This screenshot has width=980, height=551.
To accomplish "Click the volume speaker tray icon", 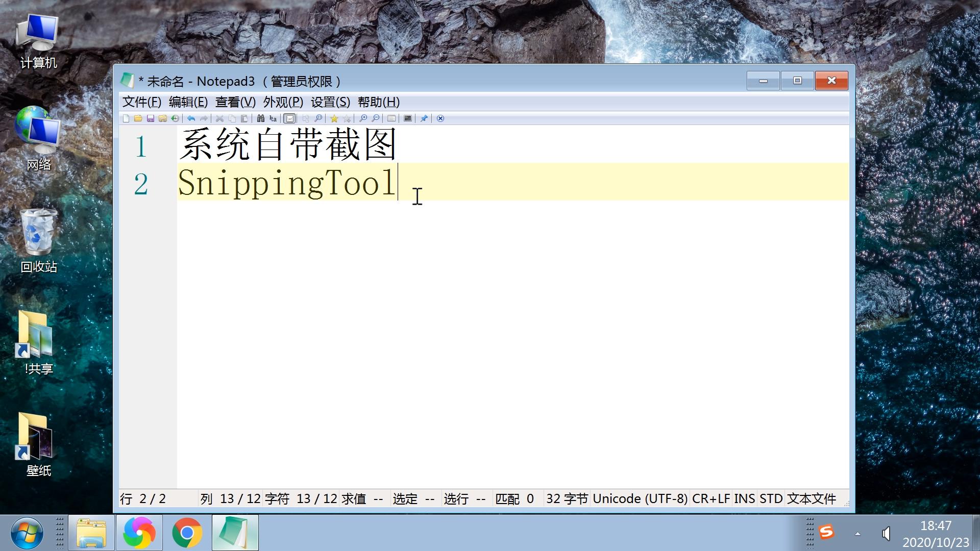I will click(x=886, y=534).
